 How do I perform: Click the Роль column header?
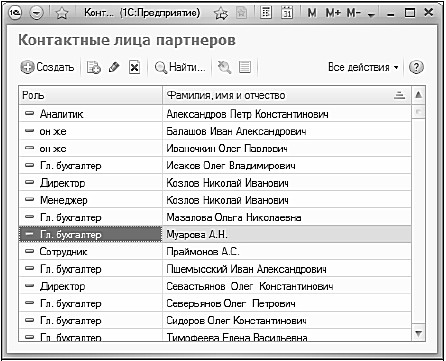[x=91, y=95]
